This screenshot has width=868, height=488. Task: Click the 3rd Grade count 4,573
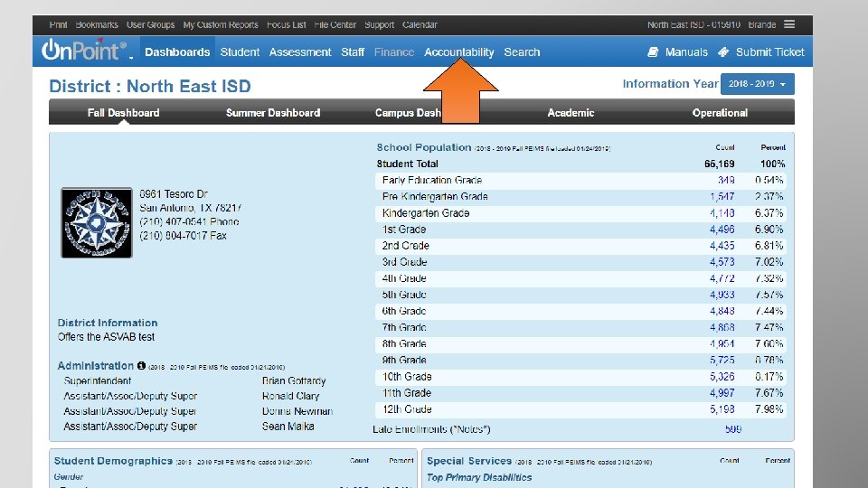pos(722,262)
